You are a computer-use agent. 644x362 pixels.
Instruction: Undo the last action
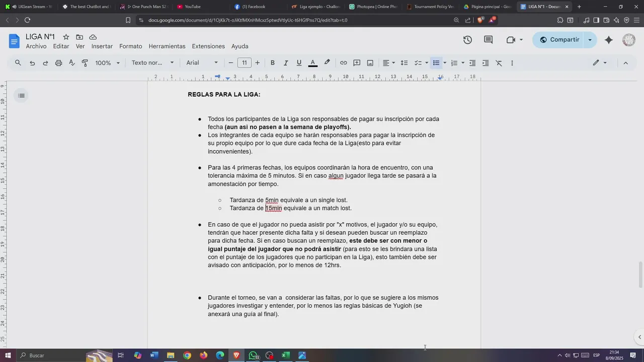coord(32,63)
